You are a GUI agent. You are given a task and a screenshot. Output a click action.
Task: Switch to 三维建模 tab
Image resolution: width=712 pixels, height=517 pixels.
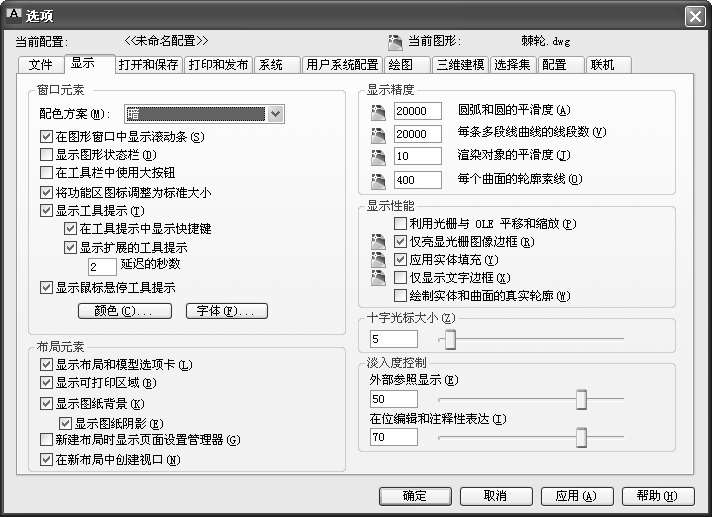(x=460, y=65)
